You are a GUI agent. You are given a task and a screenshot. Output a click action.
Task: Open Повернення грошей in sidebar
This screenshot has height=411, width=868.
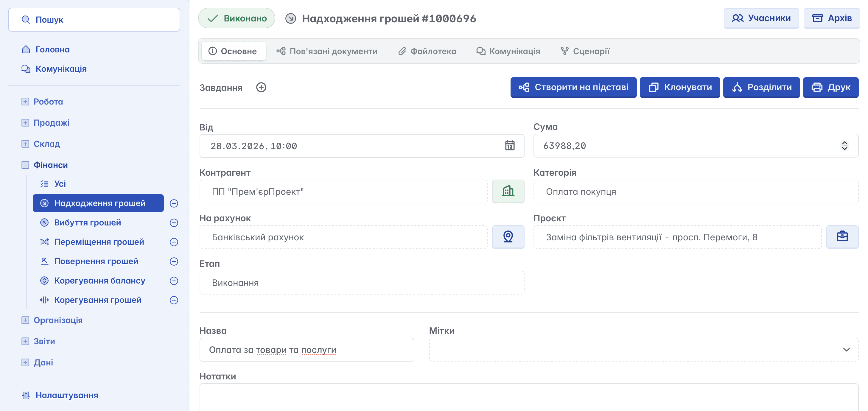(96, 261)
